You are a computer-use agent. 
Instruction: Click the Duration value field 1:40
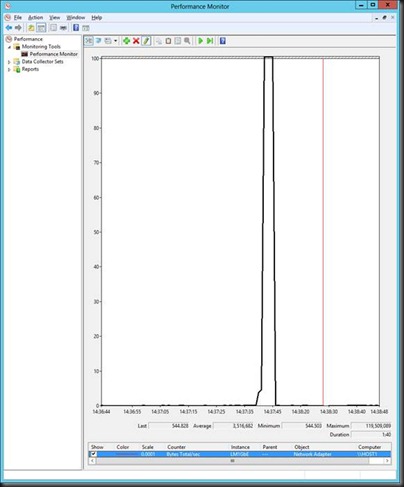[x=371, y=434]
